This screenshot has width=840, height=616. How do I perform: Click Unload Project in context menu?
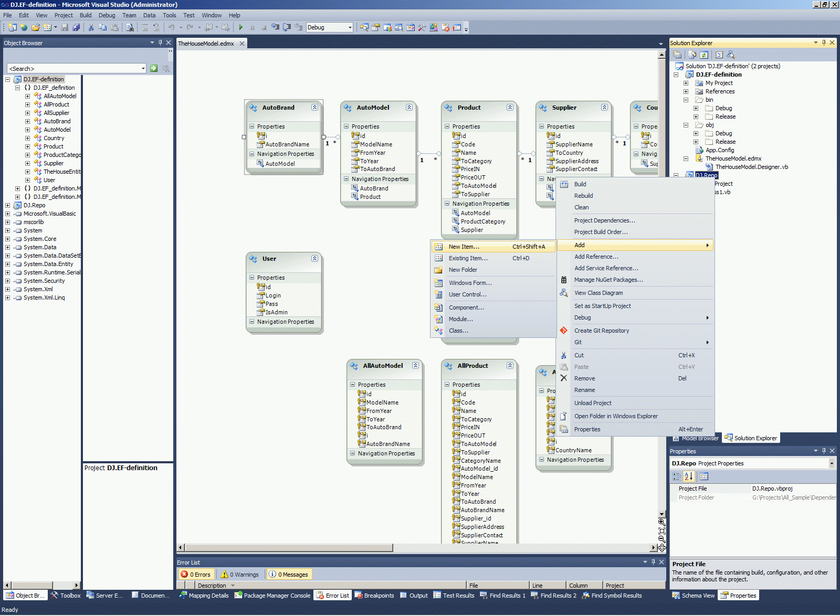635,403
